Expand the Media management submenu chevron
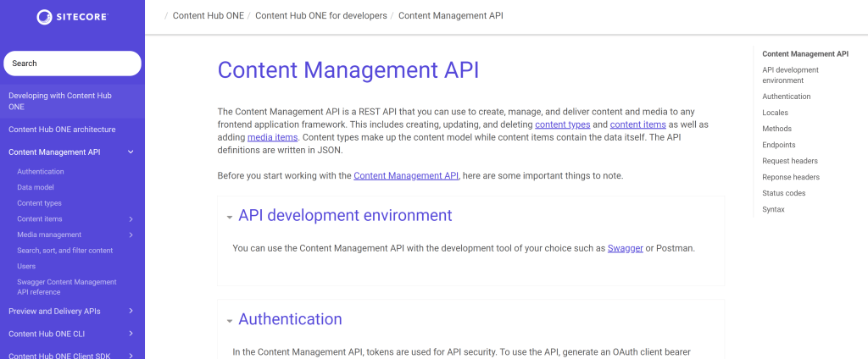The height and width of the screenshot is (359, 868). tap(131, 235)
